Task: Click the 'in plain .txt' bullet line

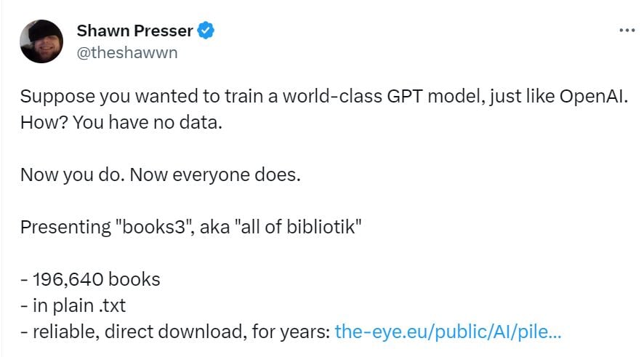Action: (x=73, y=305)
